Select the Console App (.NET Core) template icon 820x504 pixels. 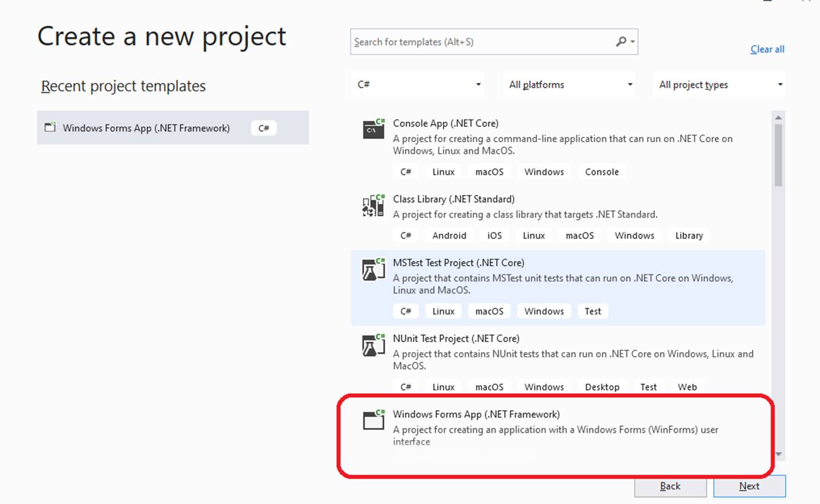pyautogui.click(x=373, y=130)
